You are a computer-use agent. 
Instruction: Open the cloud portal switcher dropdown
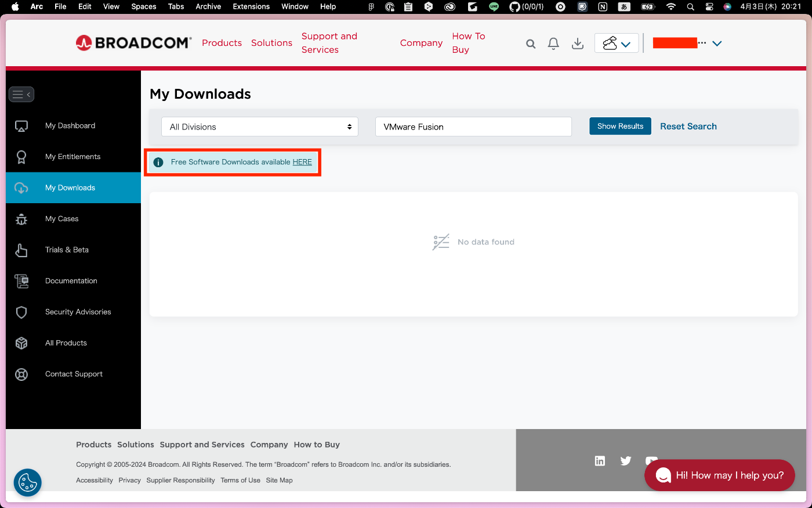tap(617, 44)
